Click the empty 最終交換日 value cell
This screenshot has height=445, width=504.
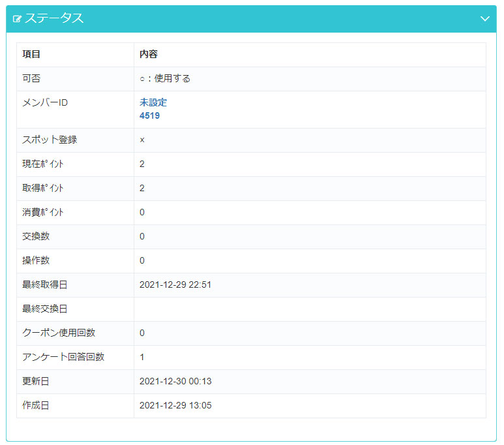(x=309, y=309)
